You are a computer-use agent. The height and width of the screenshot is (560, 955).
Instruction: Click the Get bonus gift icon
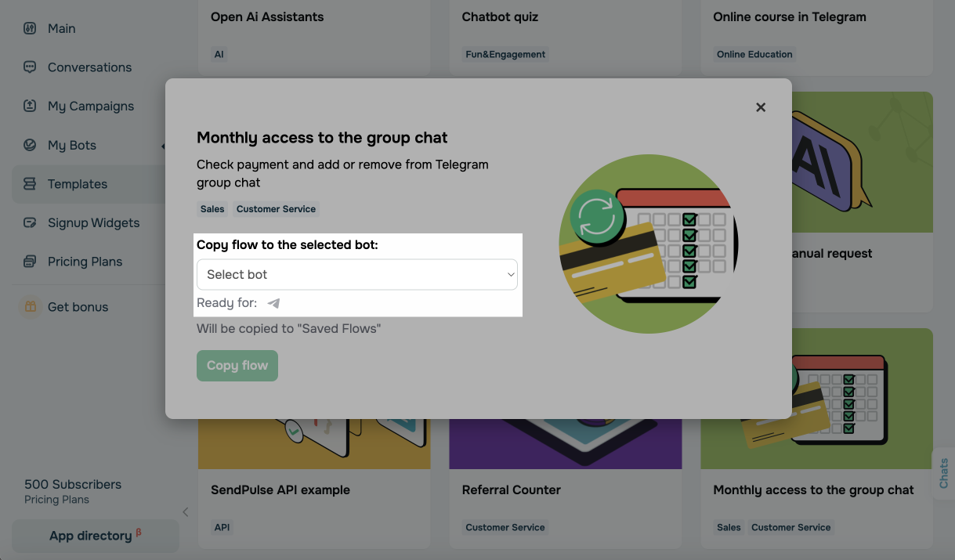tap(30, 306)
